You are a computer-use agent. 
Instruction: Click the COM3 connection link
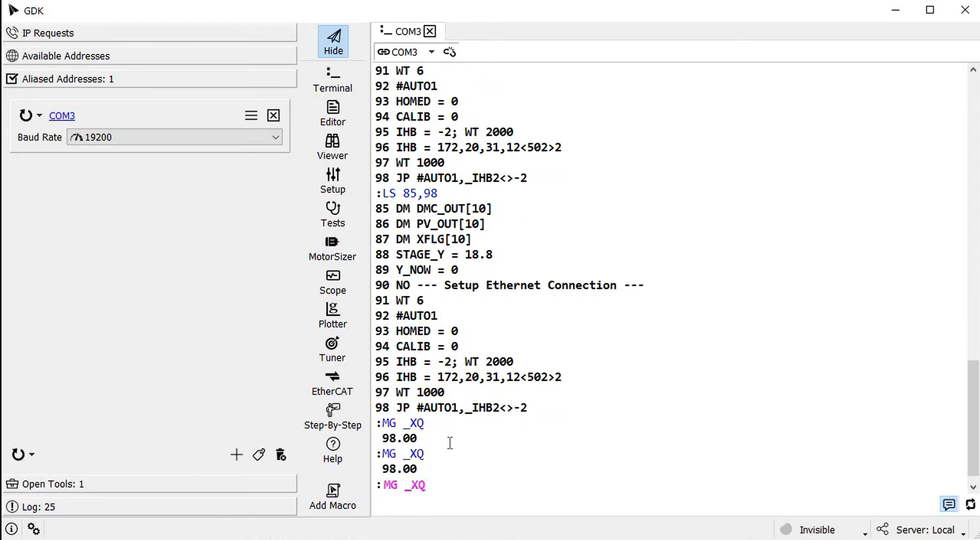pos(62,116)
